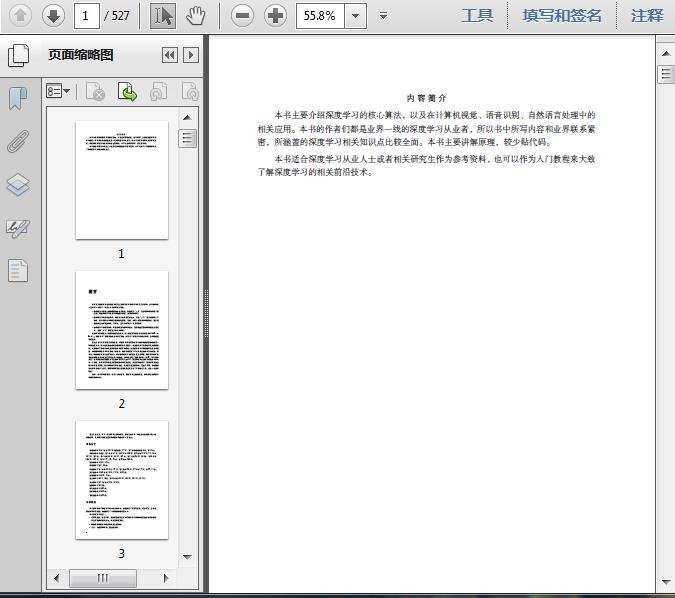675x598 pixels.
Task: Toggle the page thumbnails panel icon
Action: (19, 56)
